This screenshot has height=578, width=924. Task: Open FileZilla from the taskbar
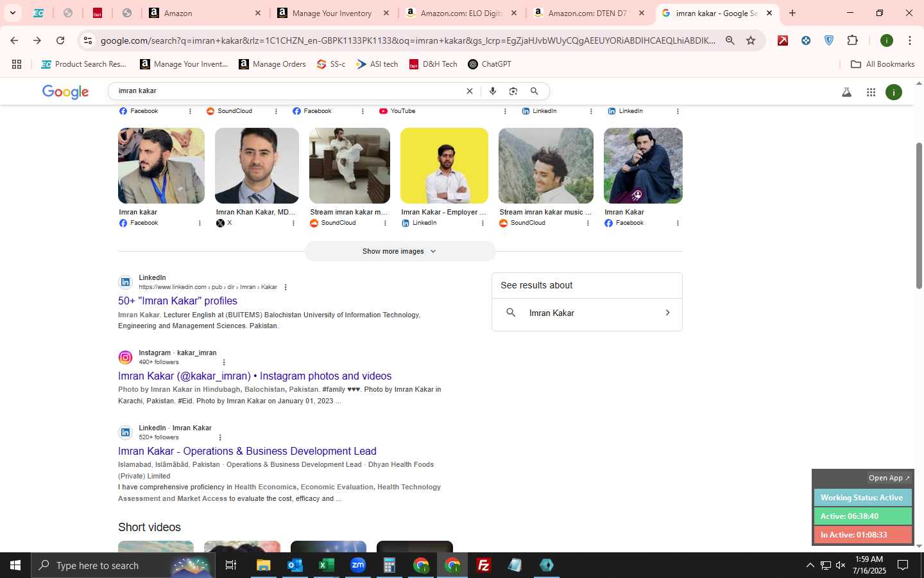click(x=484, y=565)
